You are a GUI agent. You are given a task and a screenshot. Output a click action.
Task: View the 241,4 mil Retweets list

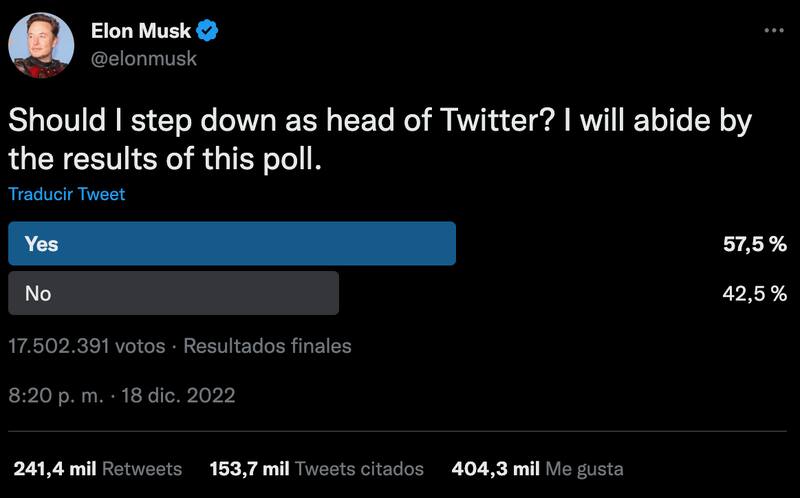pyautogui.click(x=97, y=468)
